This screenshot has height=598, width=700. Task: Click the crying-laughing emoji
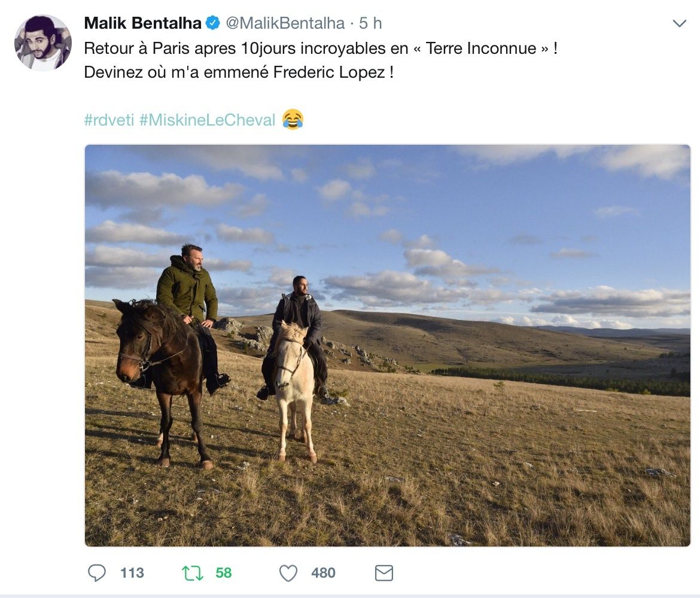(x=293, y=120)
